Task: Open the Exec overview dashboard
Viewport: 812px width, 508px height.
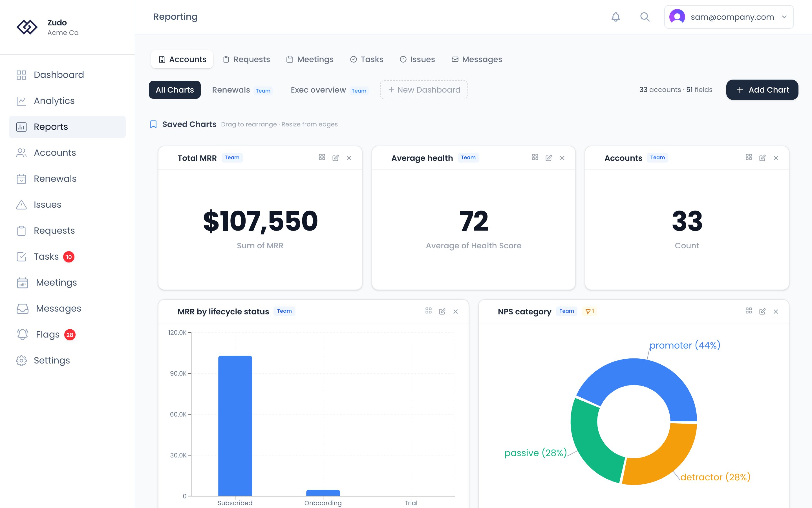Action: 329,90
